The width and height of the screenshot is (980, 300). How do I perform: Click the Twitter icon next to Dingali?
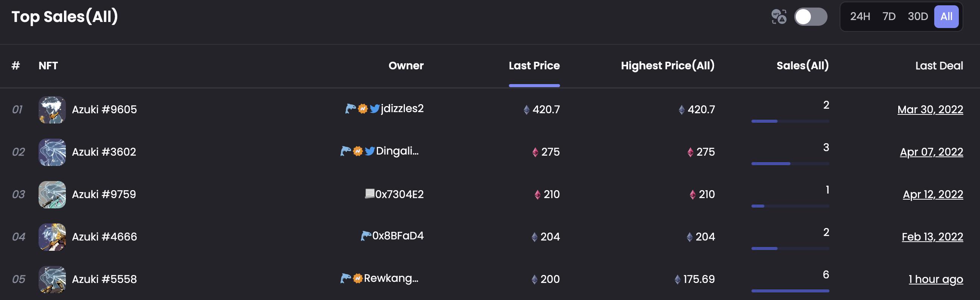pyautogui.click(x=369, y=151)
